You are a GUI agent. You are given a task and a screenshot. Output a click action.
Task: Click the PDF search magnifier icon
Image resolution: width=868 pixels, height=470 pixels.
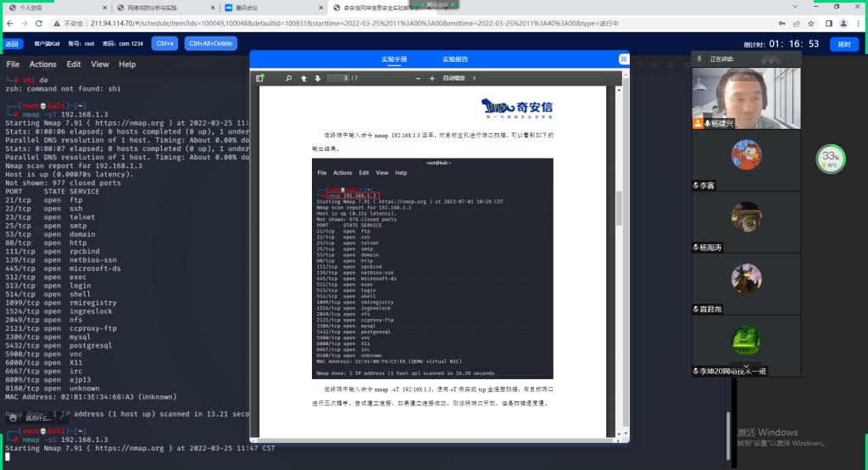coord(289,78)
